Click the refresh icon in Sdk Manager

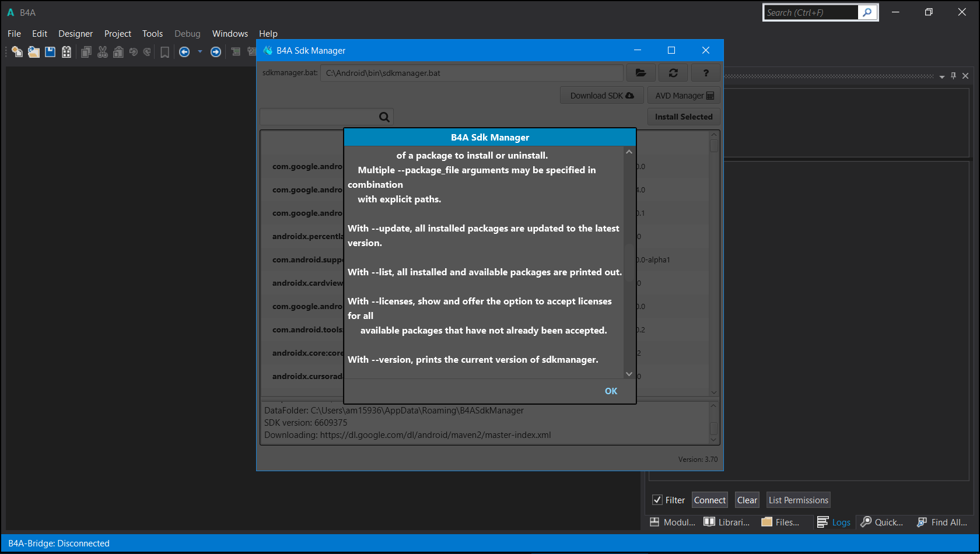coord(673,73)
